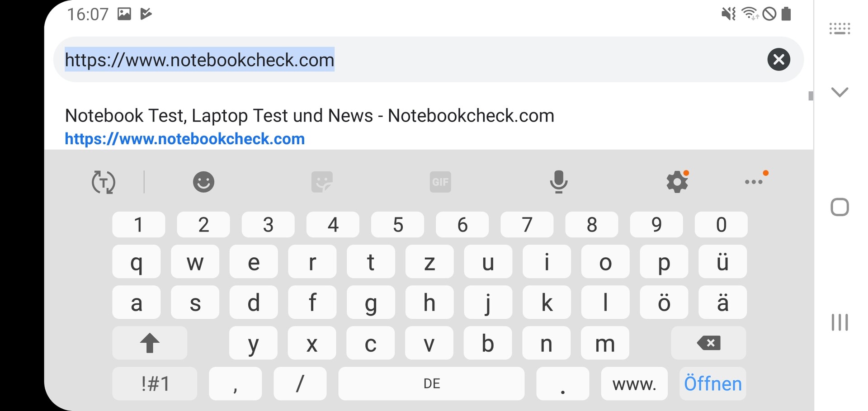Open keyboard settings gear icon
The image size is (868, 411).
coord(677,182)
